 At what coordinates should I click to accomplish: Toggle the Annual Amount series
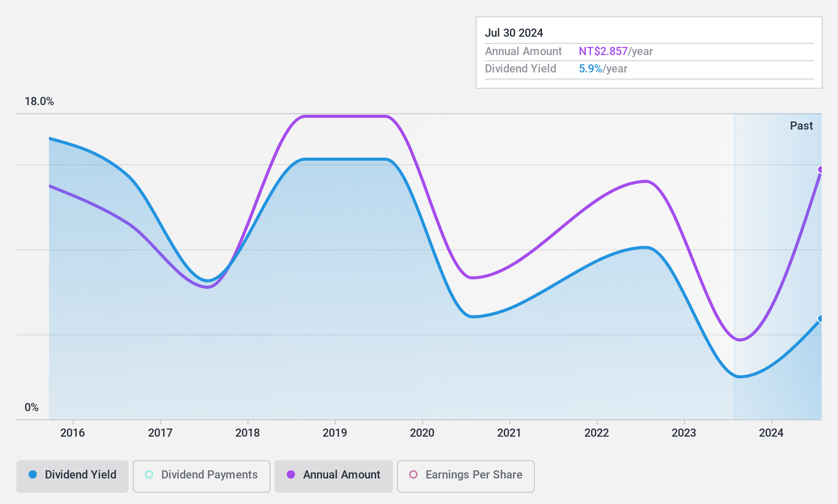(334, 476)
